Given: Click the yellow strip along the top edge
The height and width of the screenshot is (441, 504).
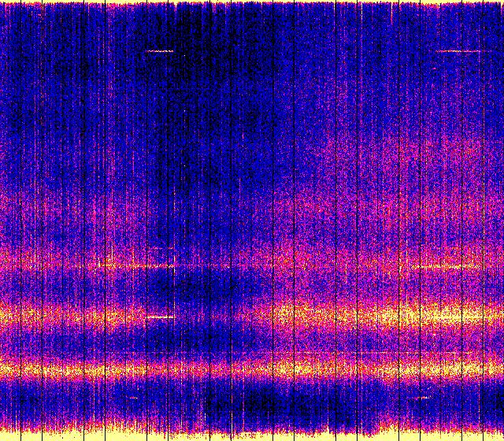Looking at the screenshot, I should coord(252,3).
